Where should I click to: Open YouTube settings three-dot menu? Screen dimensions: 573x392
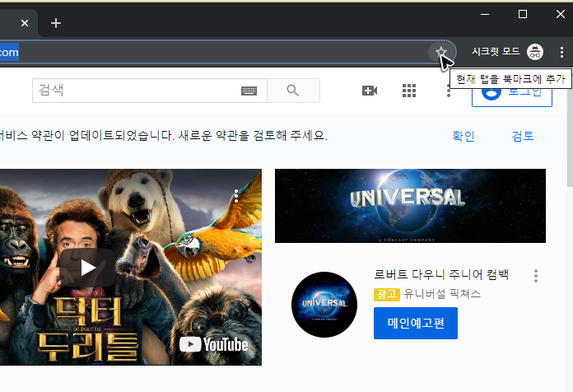point(449,91)
